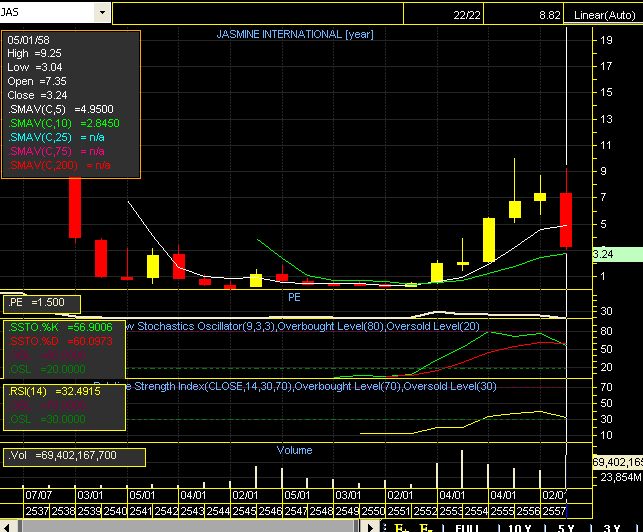The width and height of the screenshot is (643, 532).
Task: Click the scrollbar left arrow
Action: click(x=8, y=527)
